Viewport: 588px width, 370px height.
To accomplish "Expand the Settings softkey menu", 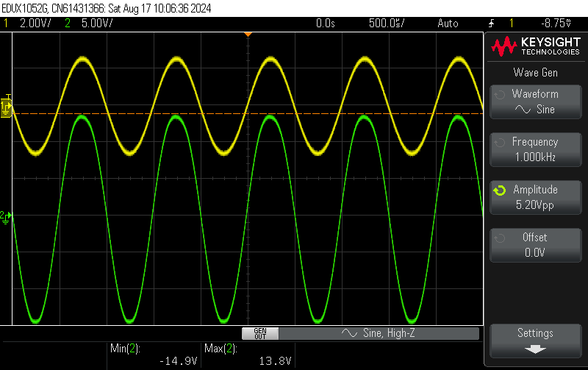I will [x=535, y=340].
